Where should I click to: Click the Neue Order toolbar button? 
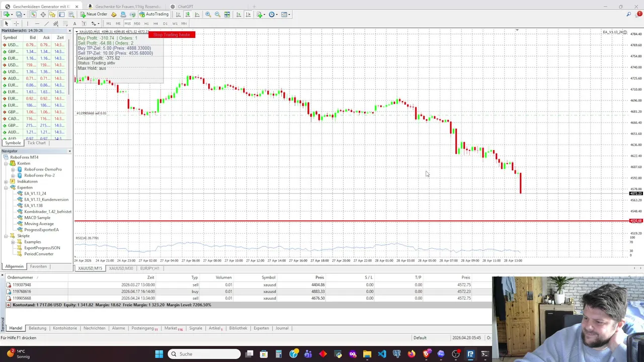(94, 14)
